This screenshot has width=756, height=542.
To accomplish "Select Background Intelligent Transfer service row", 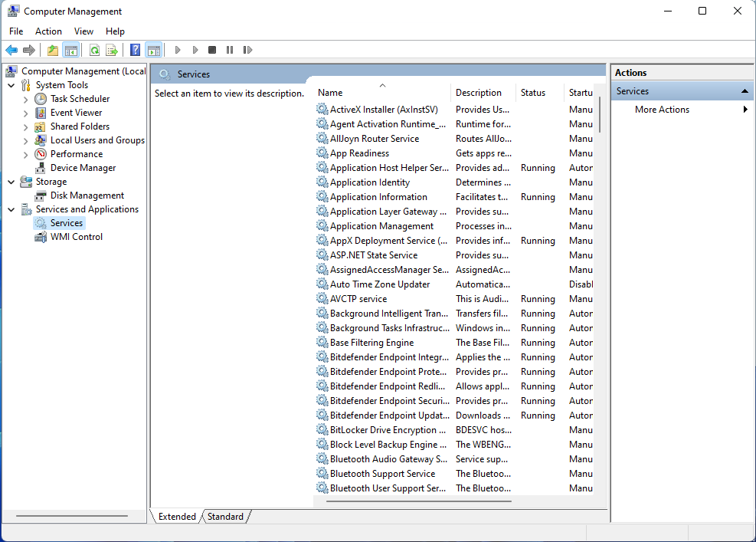I will [x=454, y=314].
